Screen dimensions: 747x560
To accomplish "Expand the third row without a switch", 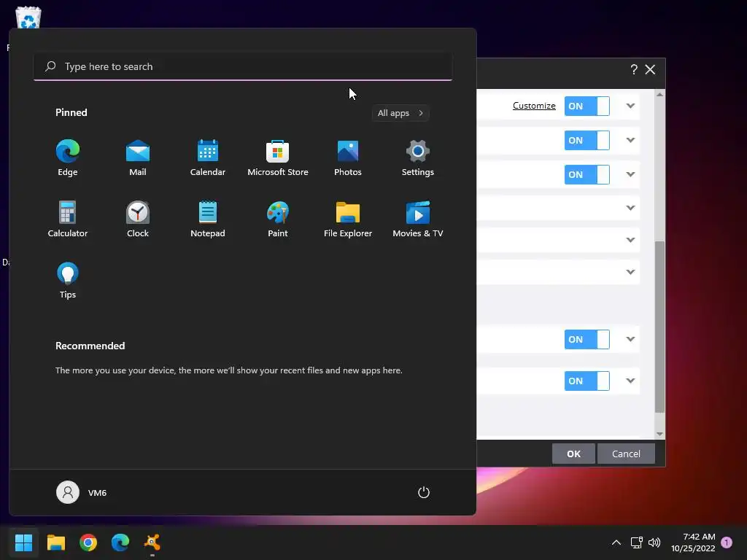I will [x=630, y=272].
